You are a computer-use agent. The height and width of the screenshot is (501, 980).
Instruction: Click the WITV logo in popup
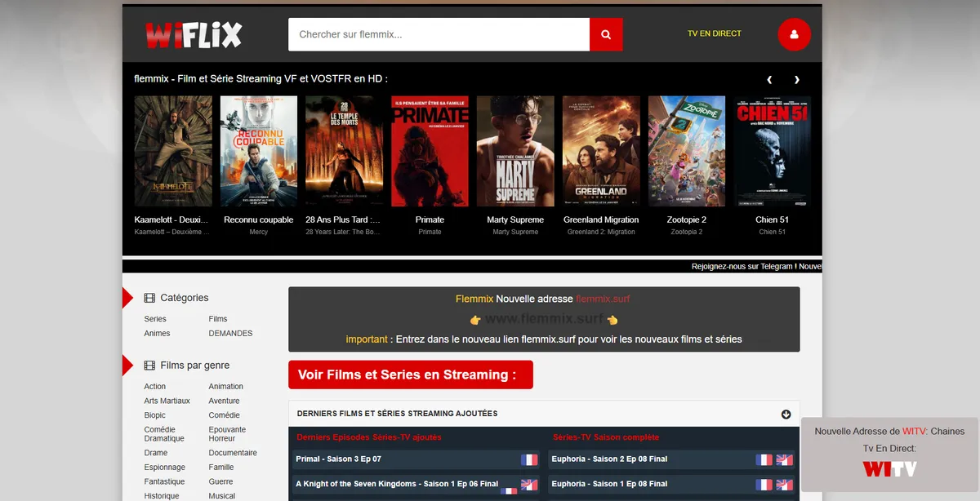coord(889,469)
